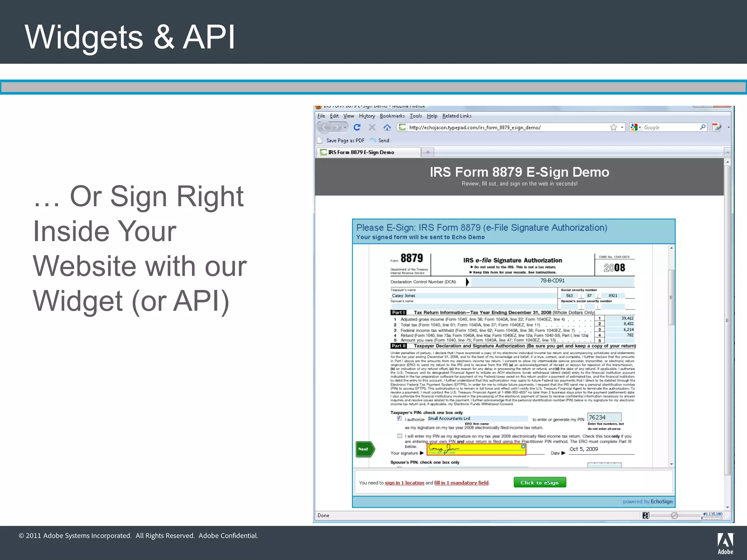This screenshot has width=747, height=560.
Task: Click the 'Done' status bar text
Action: tap(323, 516)
